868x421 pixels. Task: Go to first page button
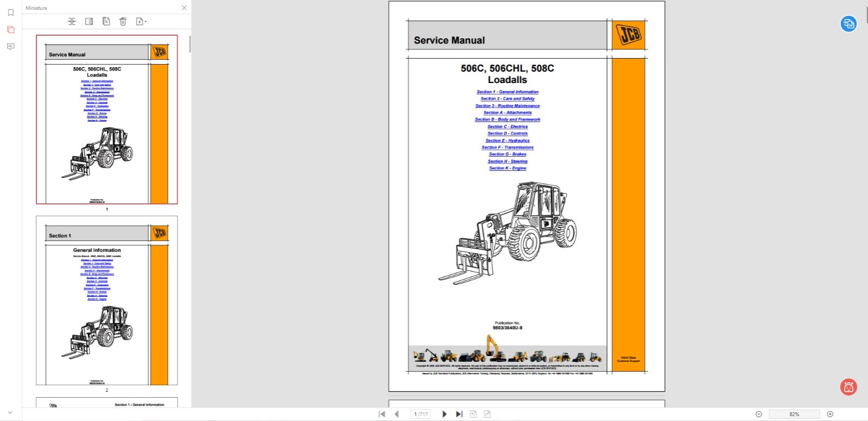coord(382,414)
